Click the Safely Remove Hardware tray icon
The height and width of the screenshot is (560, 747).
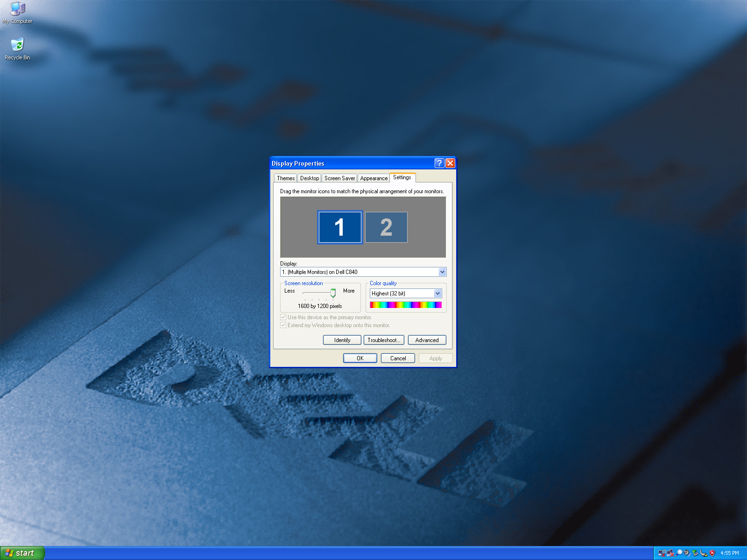[x=695, y=553]
